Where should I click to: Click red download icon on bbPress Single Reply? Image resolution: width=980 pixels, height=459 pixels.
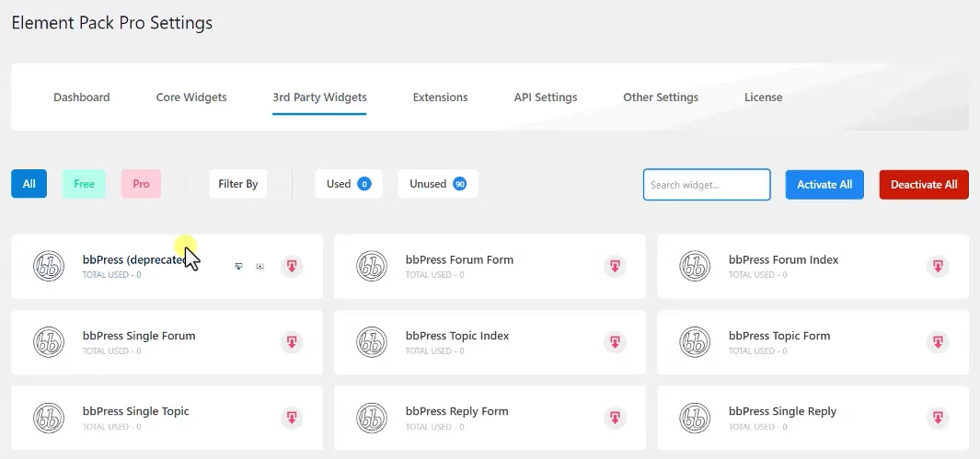938,418
